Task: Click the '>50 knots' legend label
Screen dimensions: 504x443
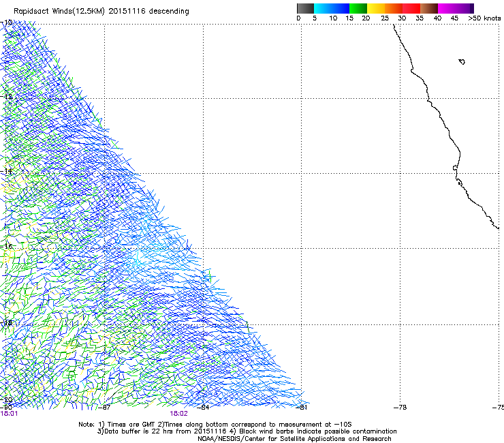Action: tap(484, 18)
